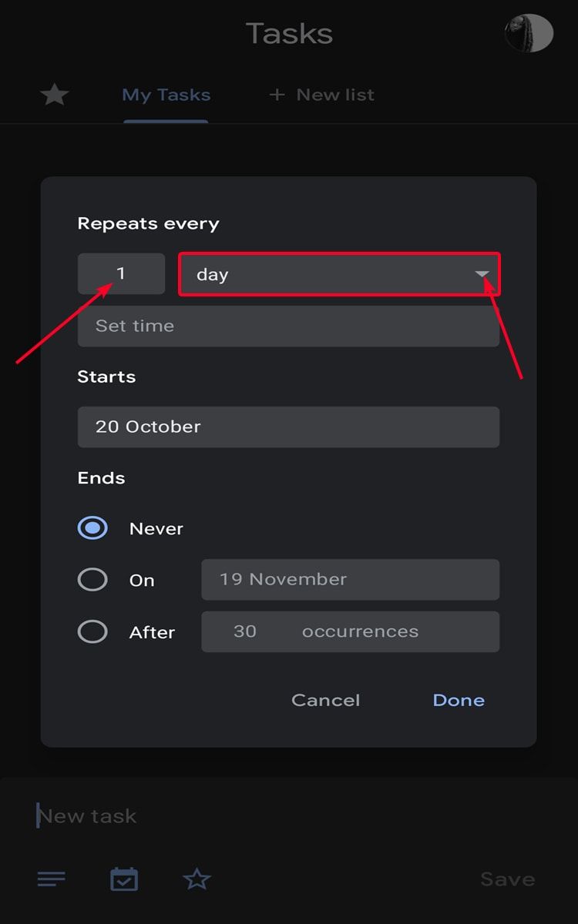Image resolution: width=578 pixels, height=924 pixels.
Task: Click the Set time field
Action: point(289,326)
